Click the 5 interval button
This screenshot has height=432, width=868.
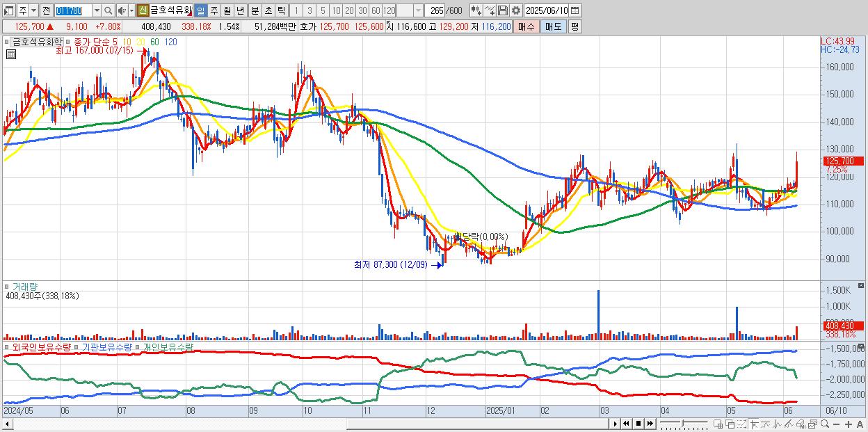(322, 10)
